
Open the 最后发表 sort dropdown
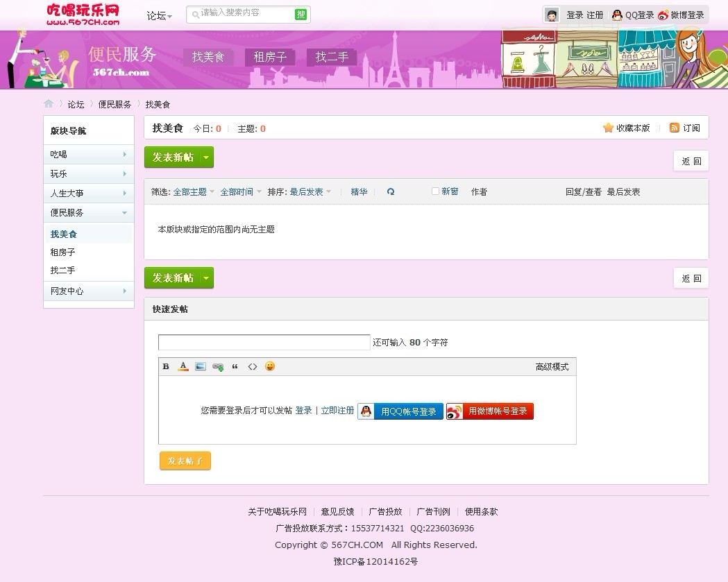tap(310, 191)
